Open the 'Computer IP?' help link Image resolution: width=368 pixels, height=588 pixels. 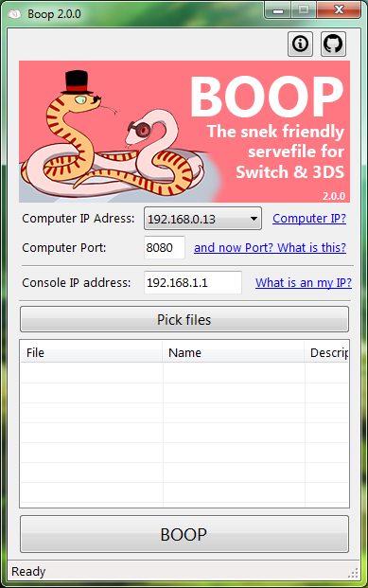point(309,218)
